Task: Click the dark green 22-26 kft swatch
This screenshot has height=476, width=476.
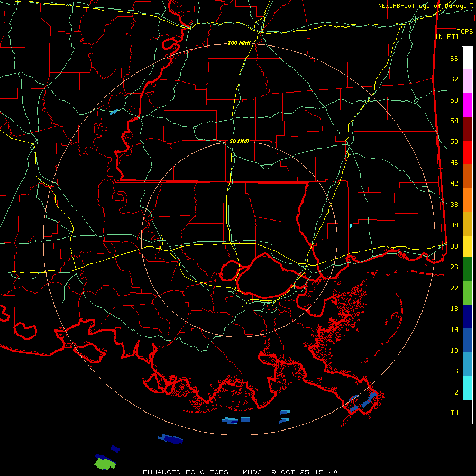Action: (x=467, y=269)
